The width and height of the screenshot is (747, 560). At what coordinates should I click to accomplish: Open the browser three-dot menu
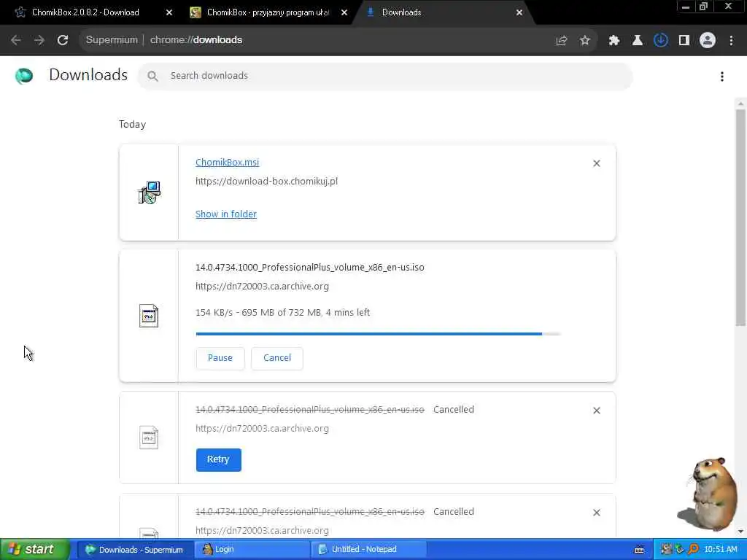731,41
